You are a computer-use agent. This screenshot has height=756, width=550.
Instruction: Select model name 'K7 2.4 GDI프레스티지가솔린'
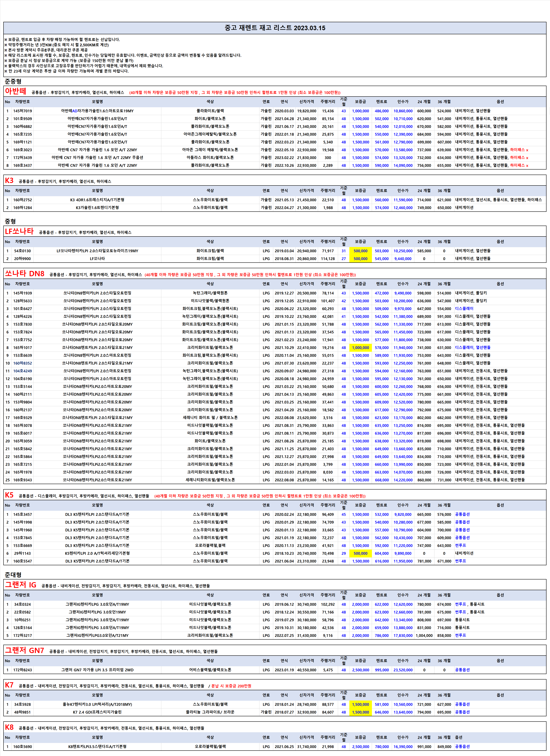(97, 712)
